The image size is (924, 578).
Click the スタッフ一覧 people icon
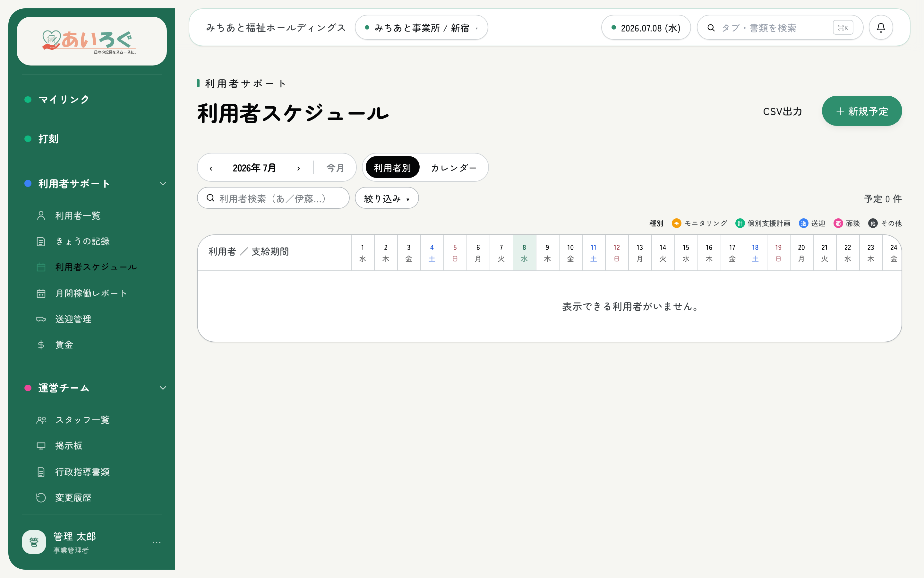(41, 420)
